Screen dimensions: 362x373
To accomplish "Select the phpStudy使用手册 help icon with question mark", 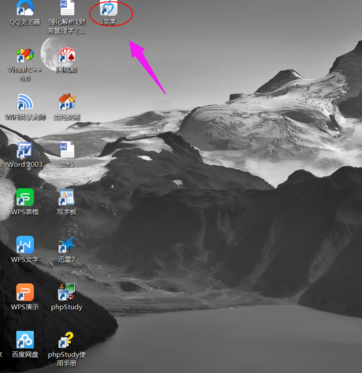I will (66, 340).
